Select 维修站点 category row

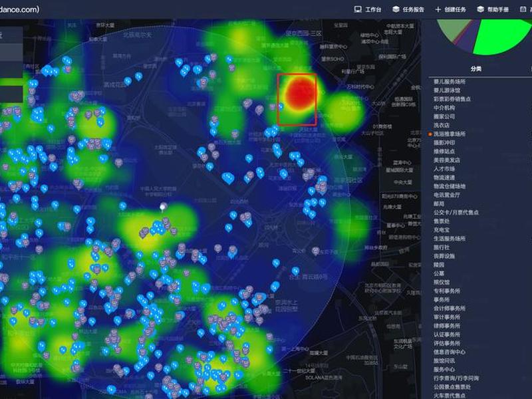pyautogui.click(x=444, y=152)
